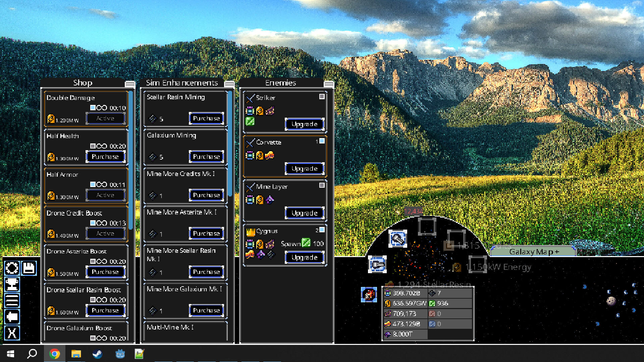This screenshot has height=362, width=644.
Task: Select the upper cannon turret slot
Action: pyautogui.click(x=398, y=239)
